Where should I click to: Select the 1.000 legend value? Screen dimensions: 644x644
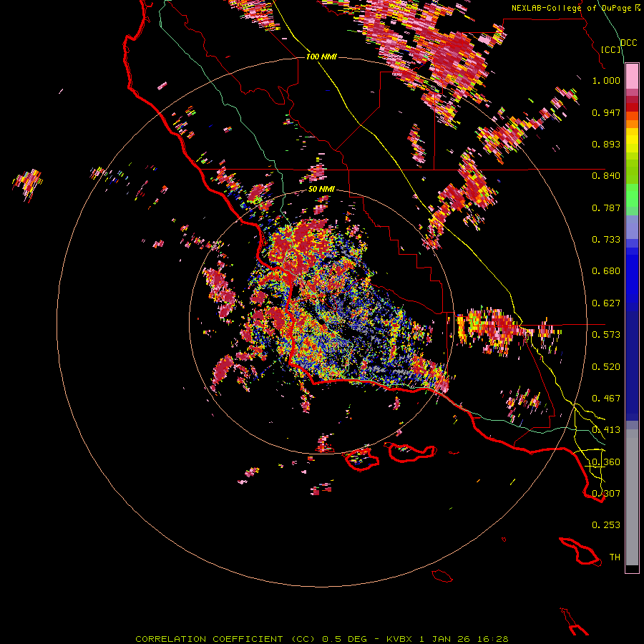(606, 81)
